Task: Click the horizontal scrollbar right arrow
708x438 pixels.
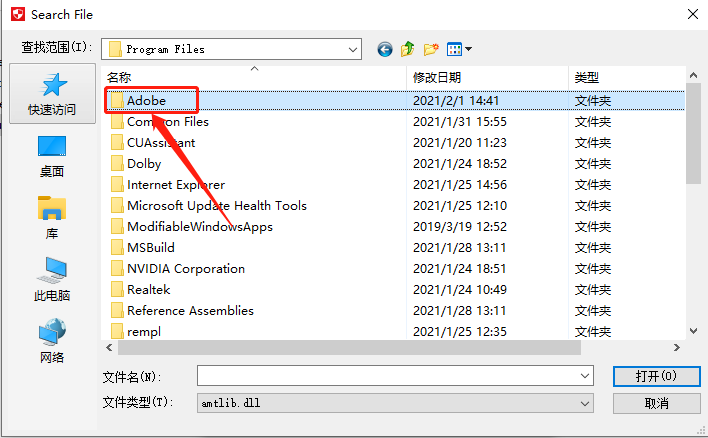Action: point(676,347)
